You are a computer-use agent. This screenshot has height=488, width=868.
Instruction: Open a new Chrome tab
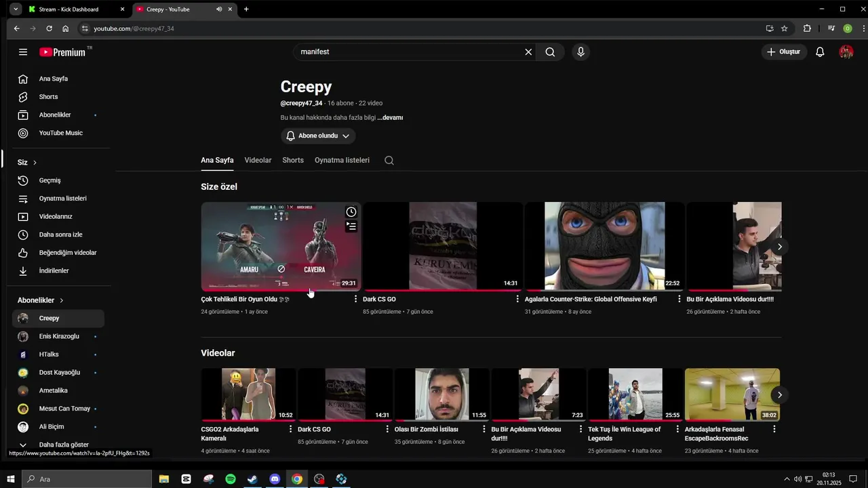click(x=246, y=9)
